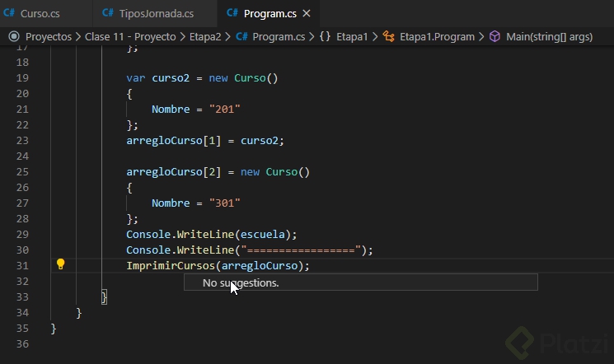Click the 'arregloCurso' argument on line 31

(x=260, y=266)
